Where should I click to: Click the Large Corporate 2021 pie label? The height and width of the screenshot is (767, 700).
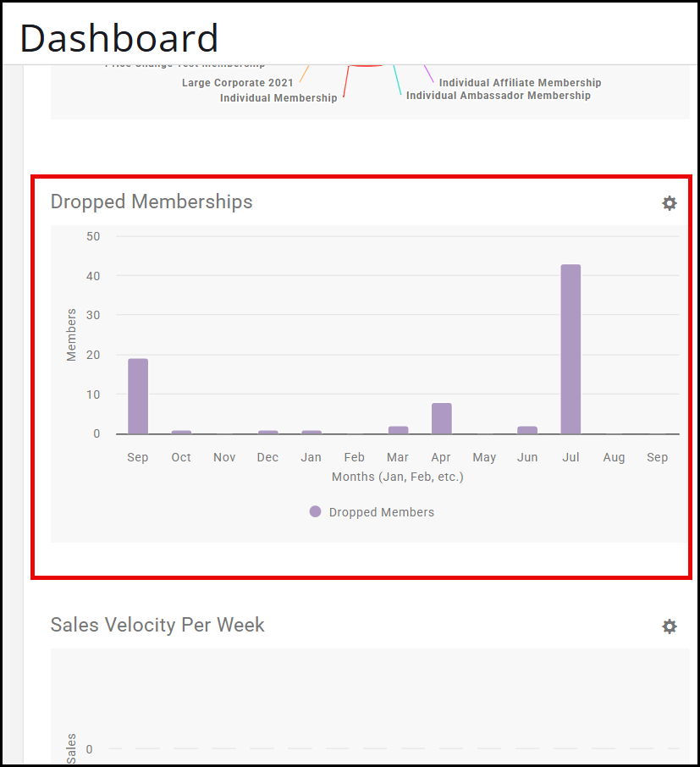click(238, 83)
